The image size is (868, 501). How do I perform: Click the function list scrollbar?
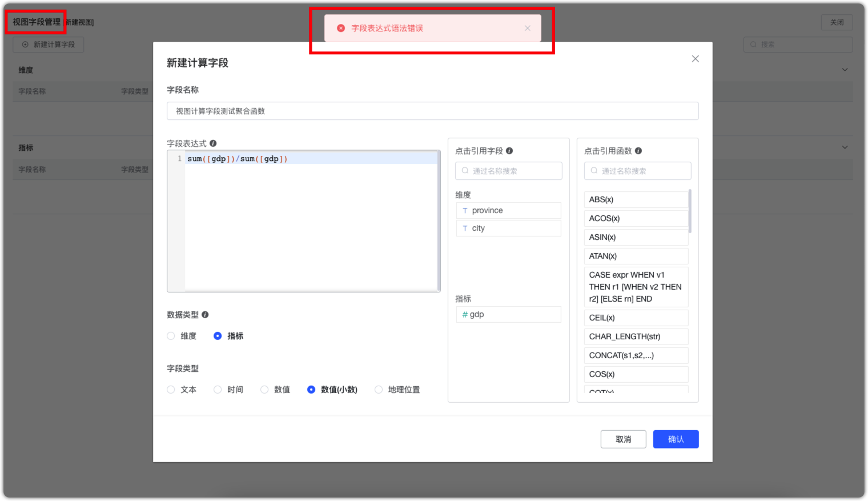(690, 211)
